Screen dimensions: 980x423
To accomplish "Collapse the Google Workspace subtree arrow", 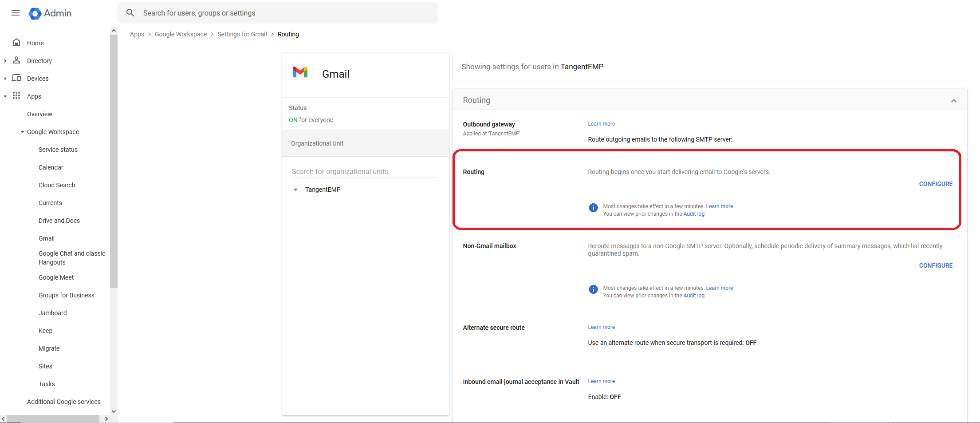I will point(23,132).
